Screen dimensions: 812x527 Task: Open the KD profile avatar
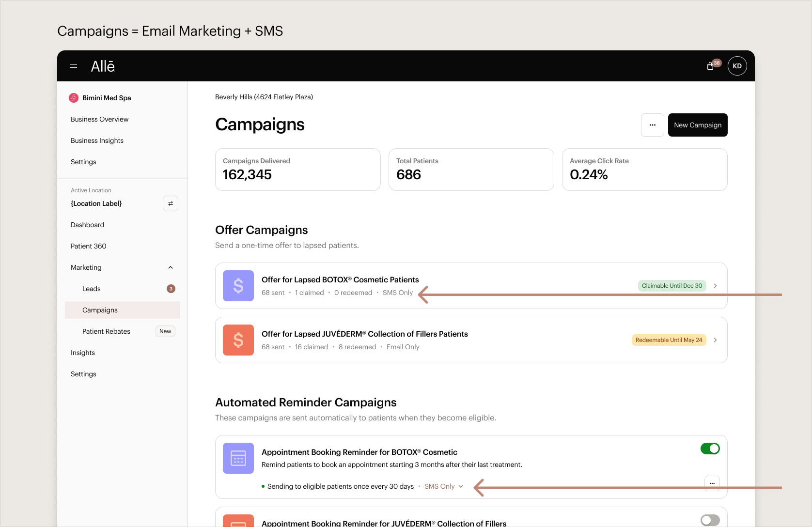pos(737,65)
